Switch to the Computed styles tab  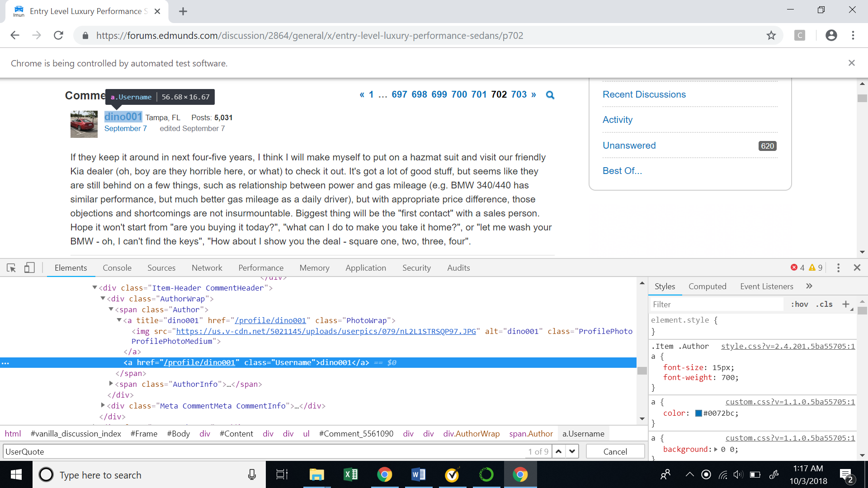(x=708, y=286)
